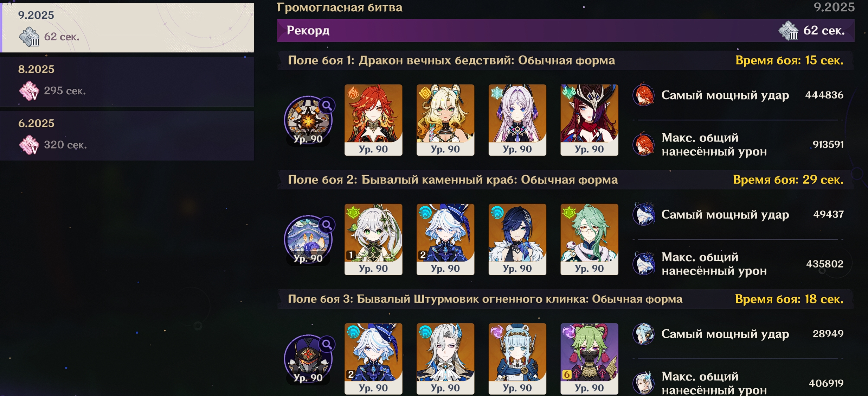
Task: Click magnifier on the fire blade stormtrooper portrait
Action: tap(327, 344)
